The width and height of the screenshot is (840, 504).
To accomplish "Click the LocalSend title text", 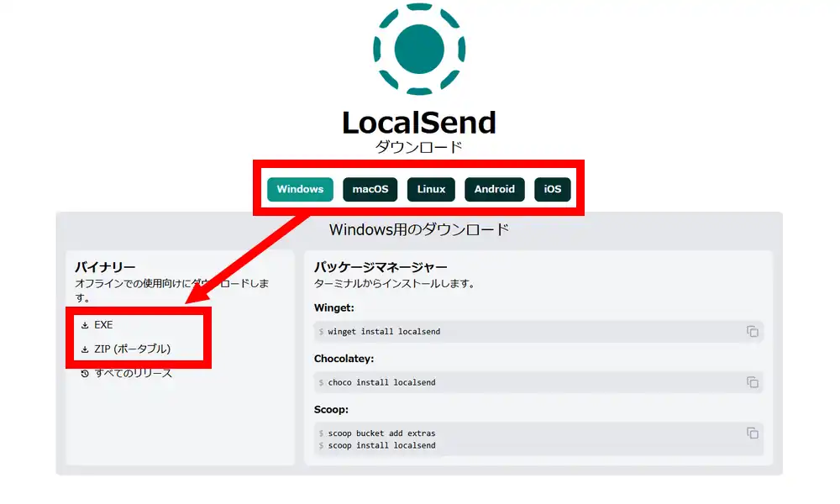I will pyautogui.click(x=418, y=123).
